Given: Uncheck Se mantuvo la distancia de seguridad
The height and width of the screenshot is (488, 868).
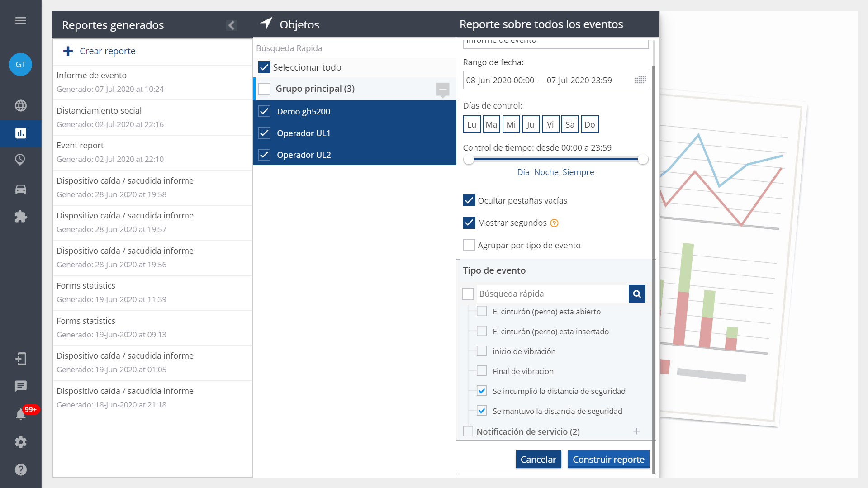Looking at the screenshot, I should 482,411.
